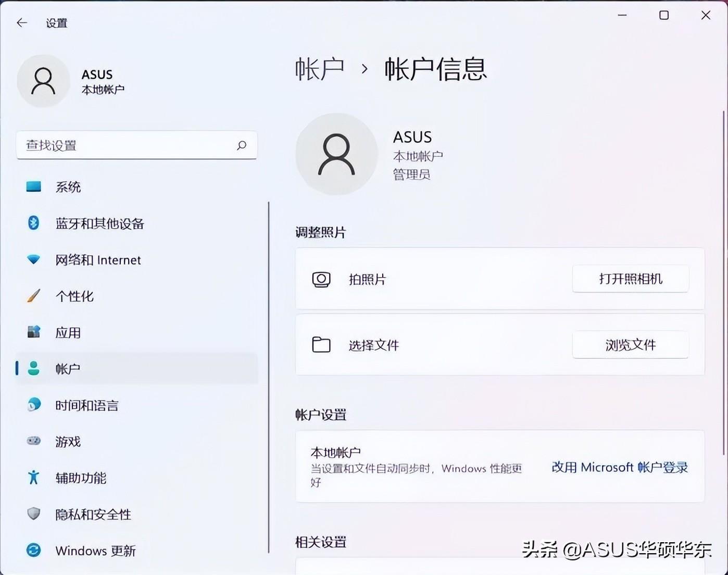Image resolution: width=728 pixels, height=575 pixels.
Task: Click the globe clock icon for 时间和语言
Action: point(34,405)
